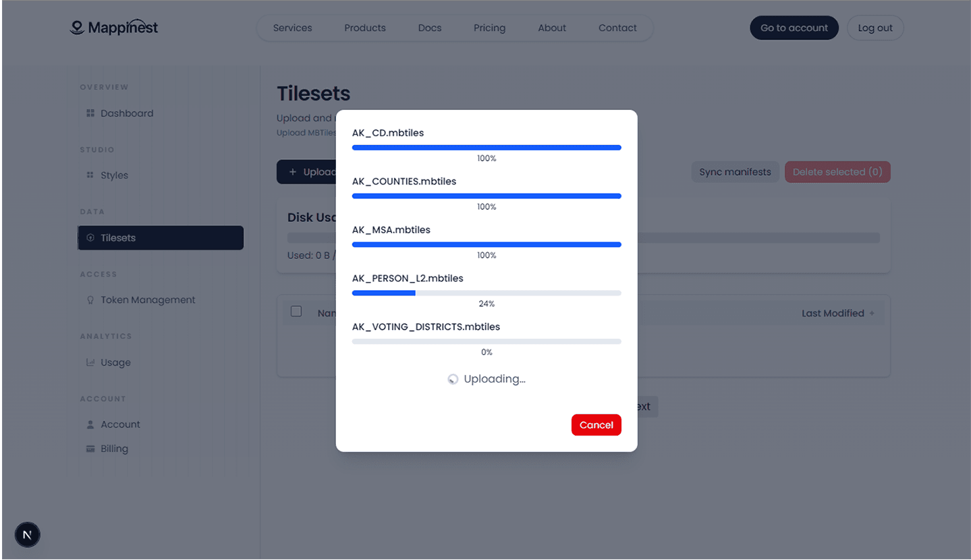Click the AK_PERSON_L2.mbtiles progress bar

[486, 293]
